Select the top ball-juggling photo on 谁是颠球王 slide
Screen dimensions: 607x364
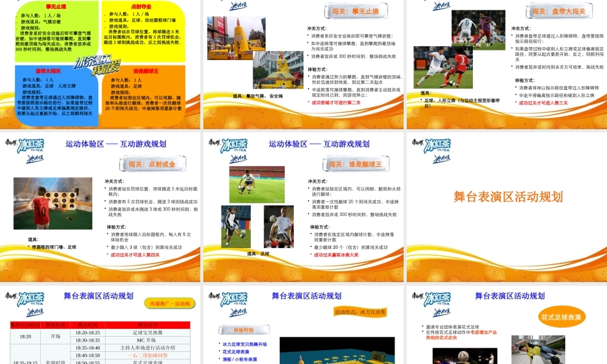tap(257, 184)
